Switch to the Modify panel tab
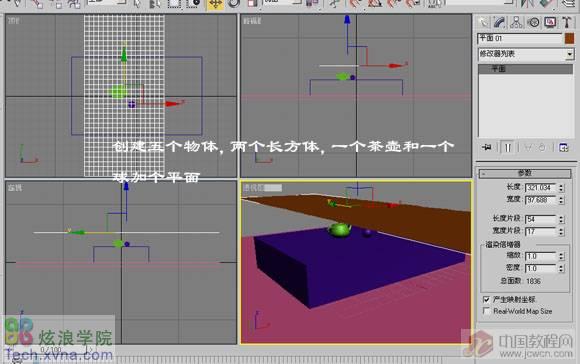Image resolution: width=580 pixels, height=364 pixels. click(499, 23)
